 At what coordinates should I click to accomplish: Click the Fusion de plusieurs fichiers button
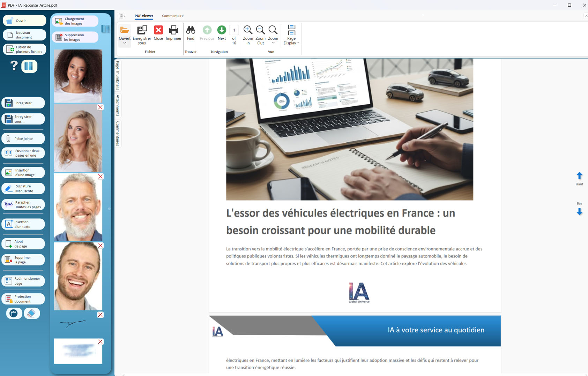click(24, 50)
